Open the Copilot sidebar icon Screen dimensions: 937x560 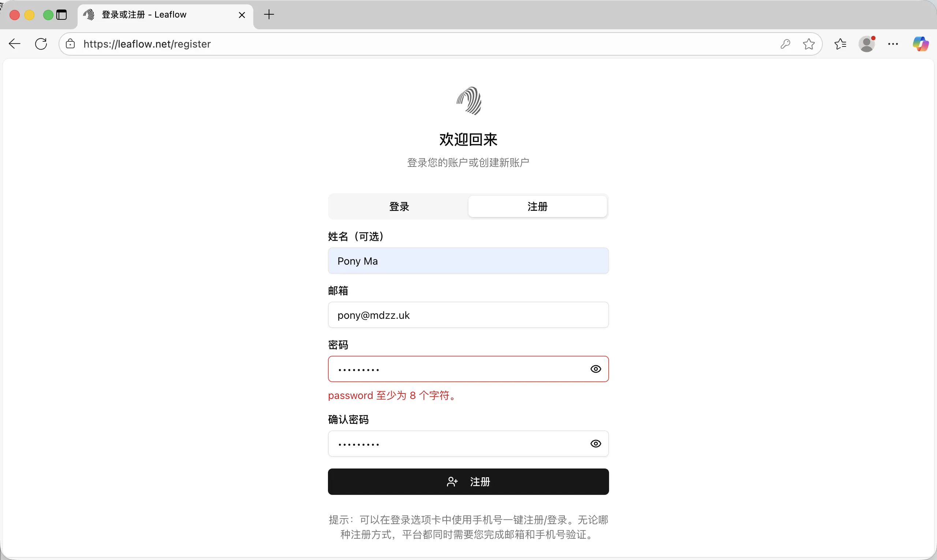pos(921,44)
